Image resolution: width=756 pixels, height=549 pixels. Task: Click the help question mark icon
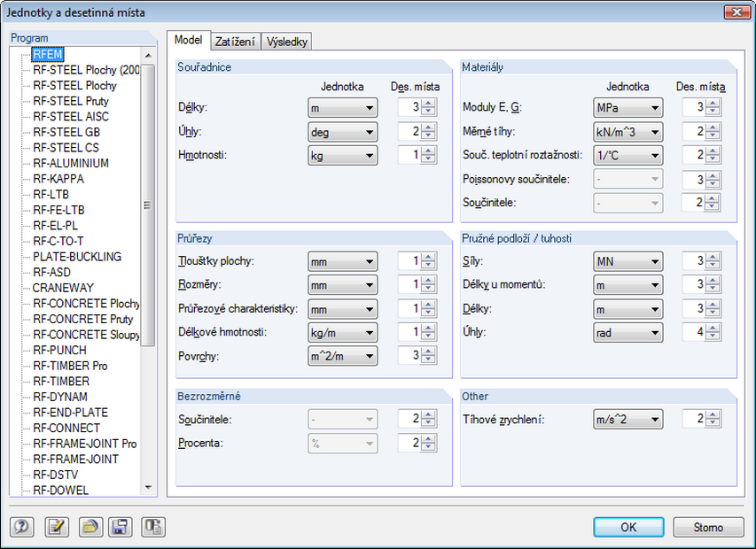point(20,527)
